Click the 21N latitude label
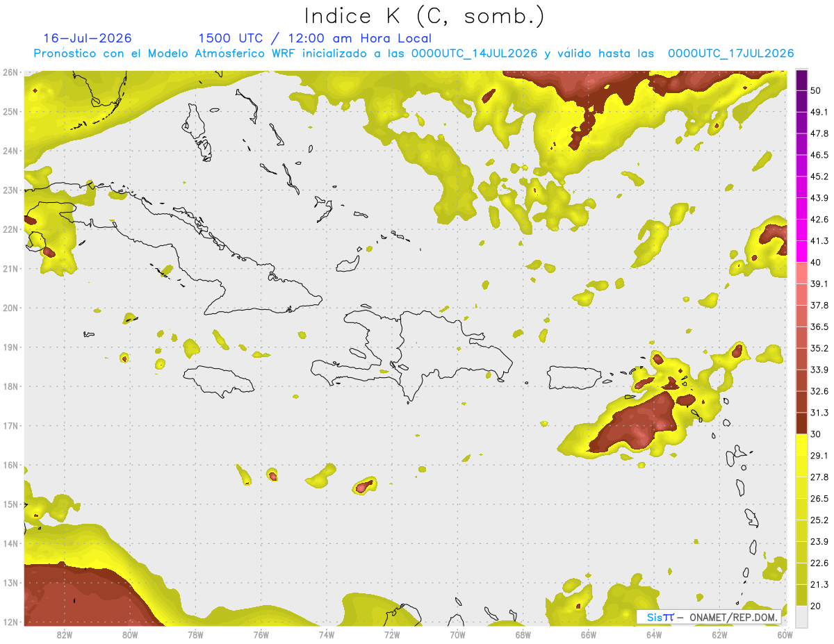Image resolution: width=834 pixels, height=644 pixels. coord(10,269)
